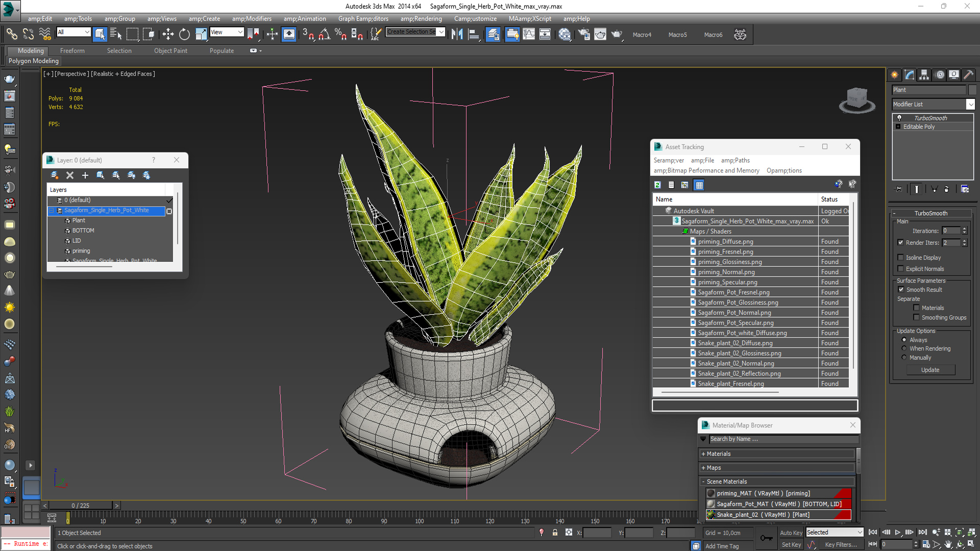
Task: Click the Update button in TurboSmooth
Action: [930, 370]
